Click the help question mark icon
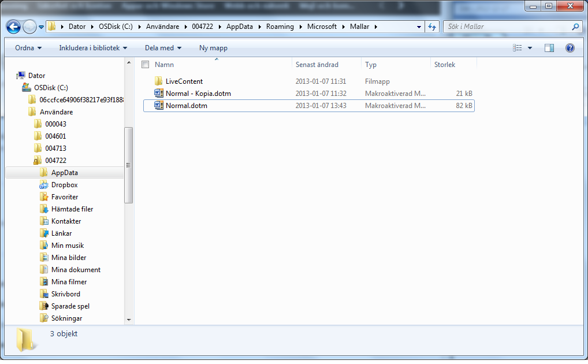The image size is (588, 364). (x=570, y=48)
